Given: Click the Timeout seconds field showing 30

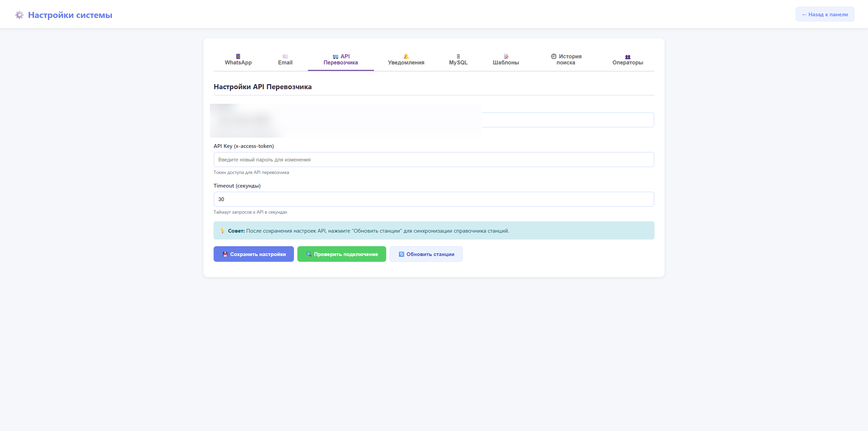Looking at the screenshot, I should point(433,199).
